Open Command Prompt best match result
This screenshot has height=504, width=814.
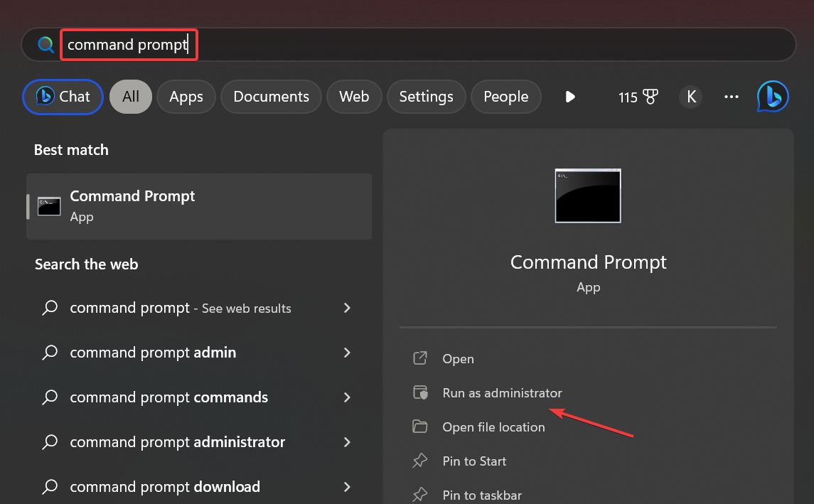point(199,206)
